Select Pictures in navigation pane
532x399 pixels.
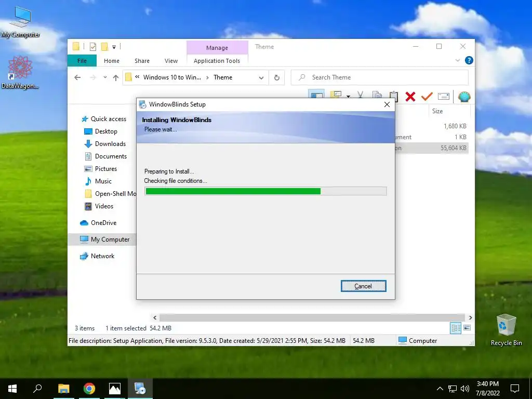(x=100, y=169)
